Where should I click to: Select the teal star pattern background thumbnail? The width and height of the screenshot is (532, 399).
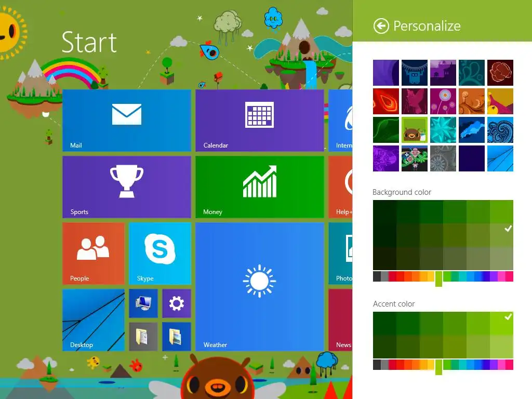443,130
